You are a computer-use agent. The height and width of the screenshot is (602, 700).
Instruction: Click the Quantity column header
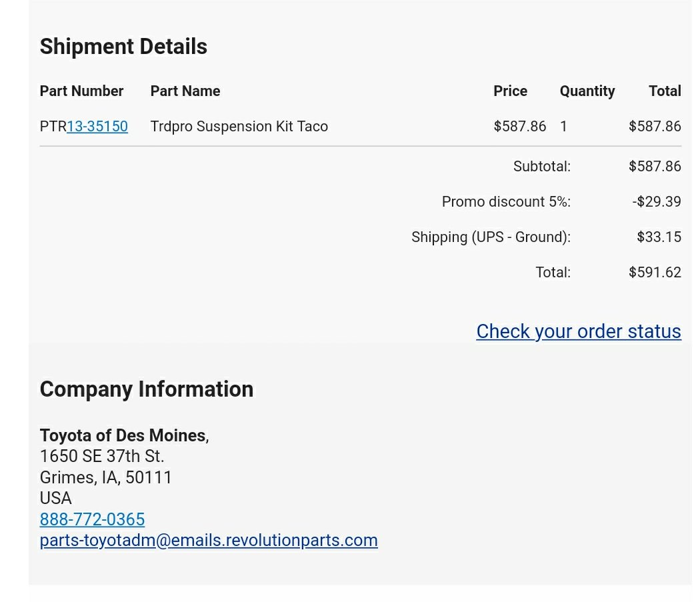(x=587, y=91)
